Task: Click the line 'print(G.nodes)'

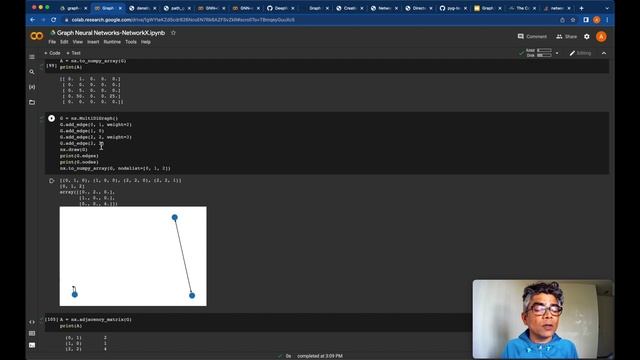Action: point(79,162)
